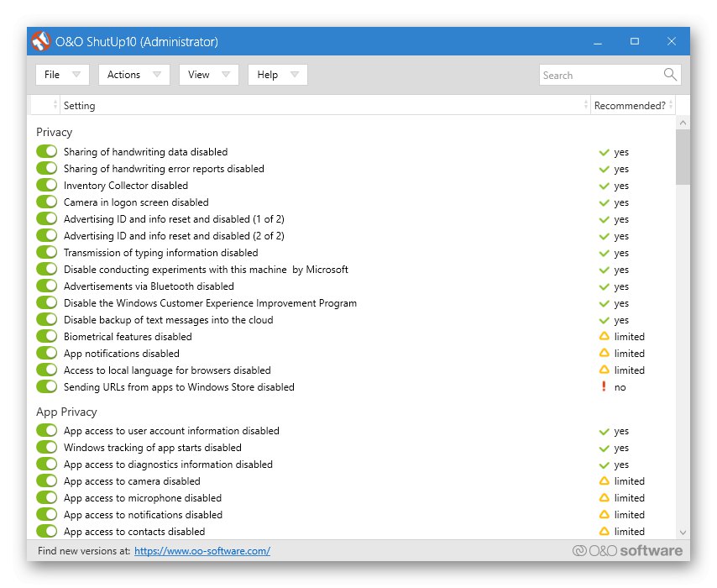Open the Help menu

pyautogui.click(x=277, y=75)
